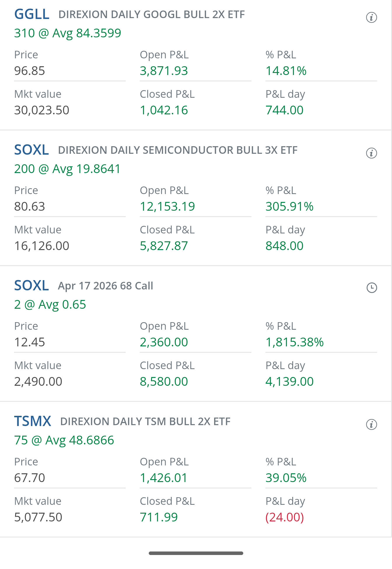Image resolution: width=392 pixels, height=569 pixels.
Task: Select call P&L day 4,139.00
Action: pyautogui.click(x=290, y=382)
